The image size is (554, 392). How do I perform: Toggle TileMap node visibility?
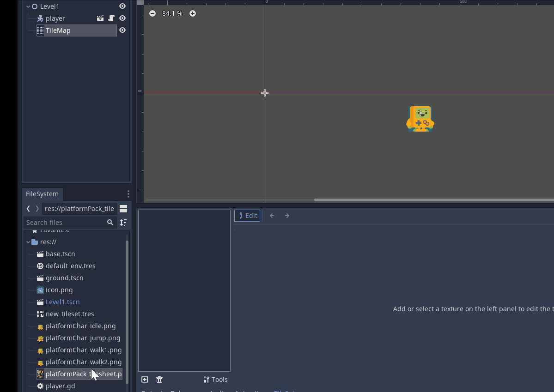click(x=122, y=30)
